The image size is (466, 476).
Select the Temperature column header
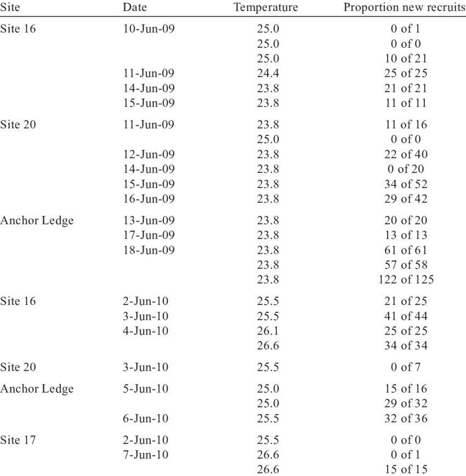pyautogui.click(x=266, y=8)
